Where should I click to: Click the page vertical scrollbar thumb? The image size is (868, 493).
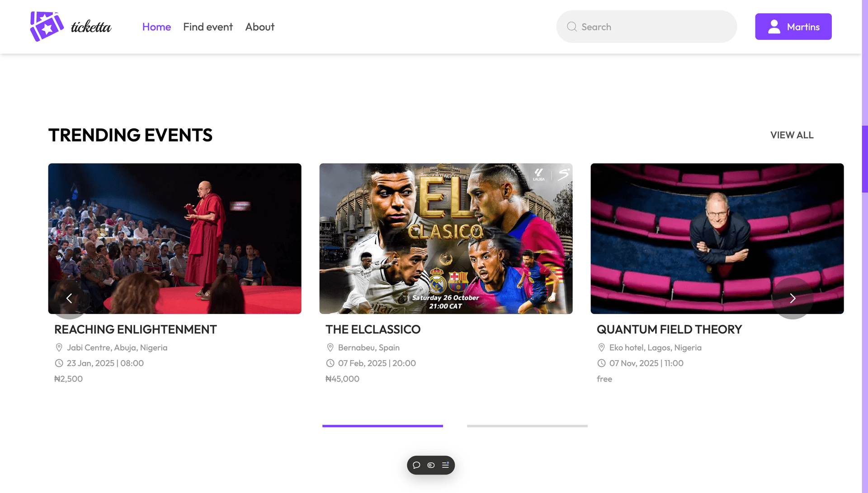point(865,159)
